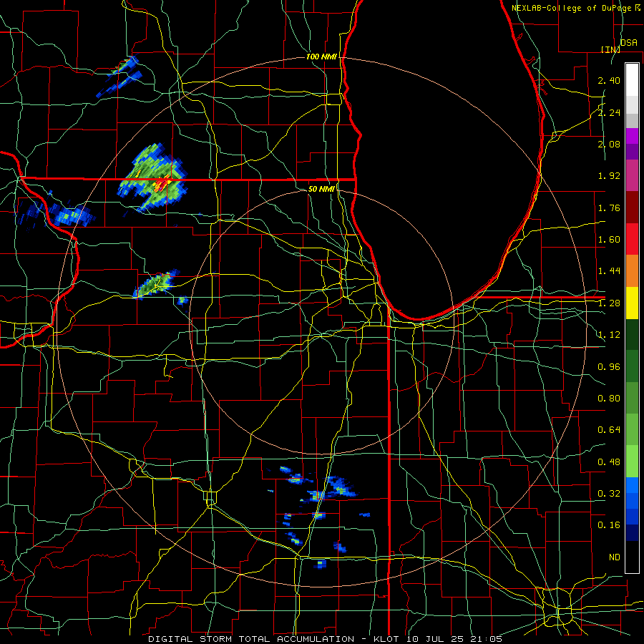644x644 pixels.
Task: Click the 1.12 legend value
Action: (x=609, y=335)
